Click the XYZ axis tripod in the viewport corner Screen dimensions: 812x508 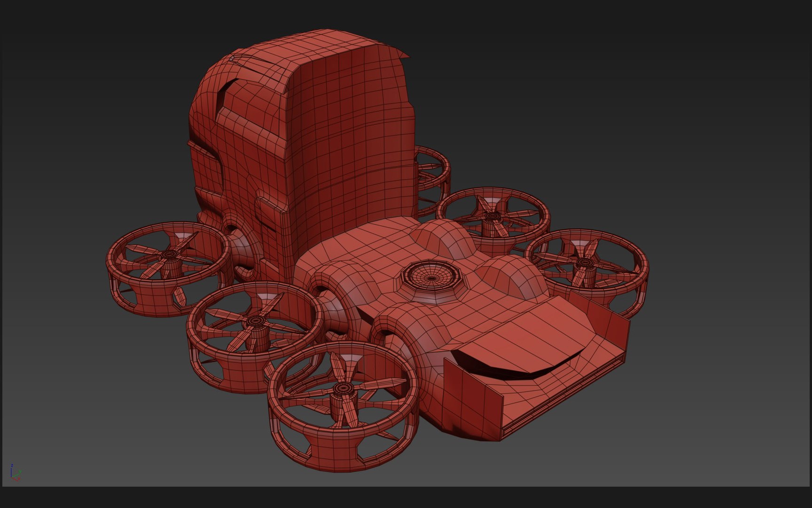(x=15, y=472)
